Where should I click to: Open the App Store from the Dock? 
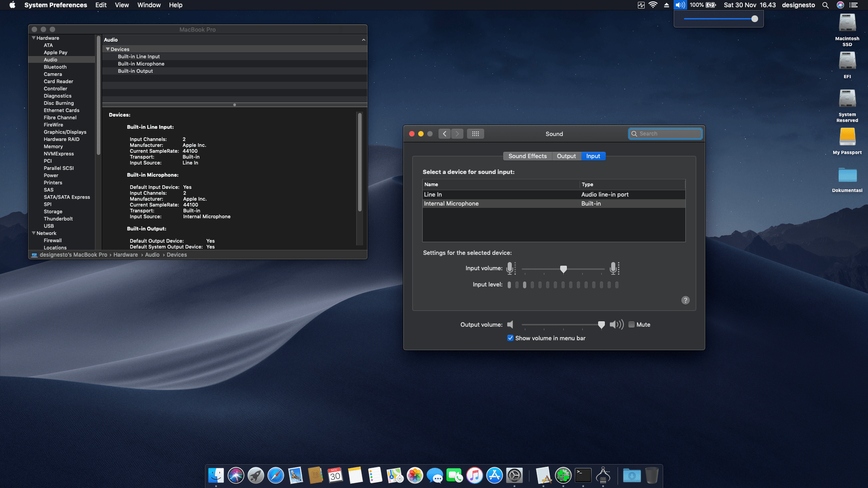click(x=495, y=475)
